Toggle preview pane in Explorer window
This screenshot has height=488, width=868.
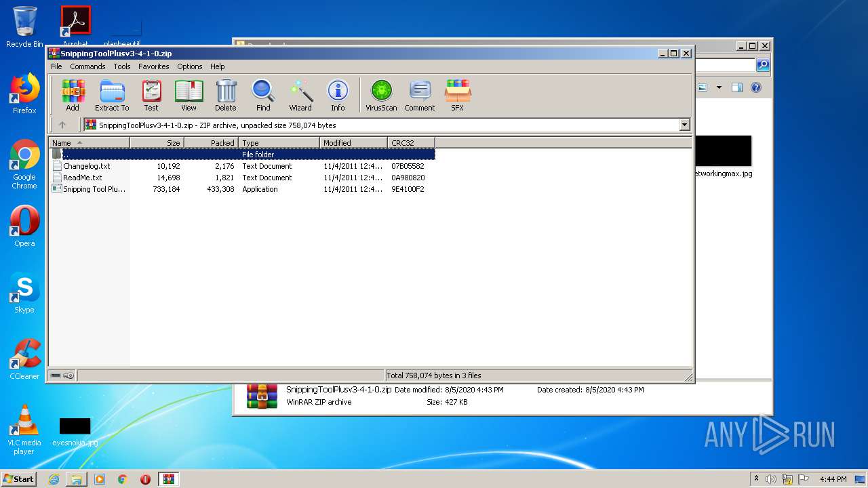(737, 87)
